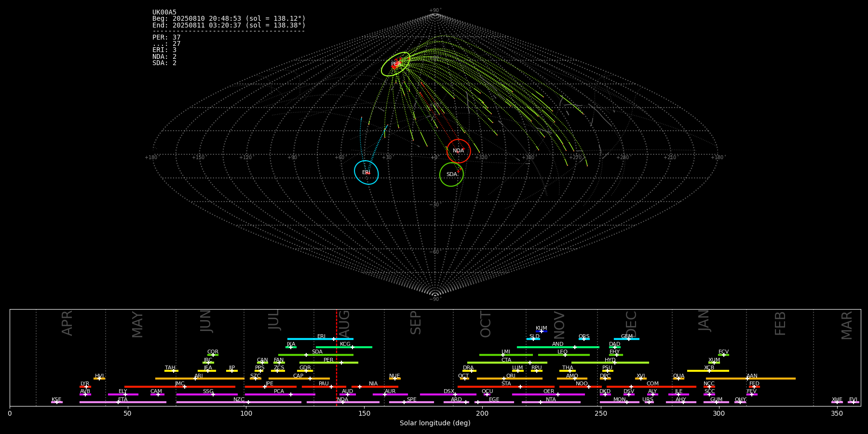Screen dimensions: 868x434
Task: Click the SPE shower label
Action: tap(412, 400)
